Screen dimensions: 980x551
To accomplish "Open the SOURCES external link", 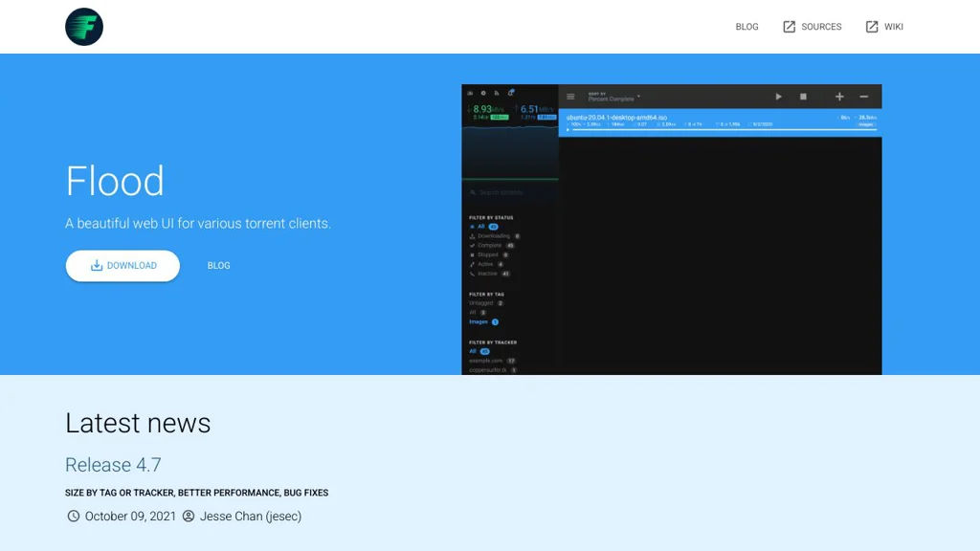I will pyautogui.click(x=812, y=27).
